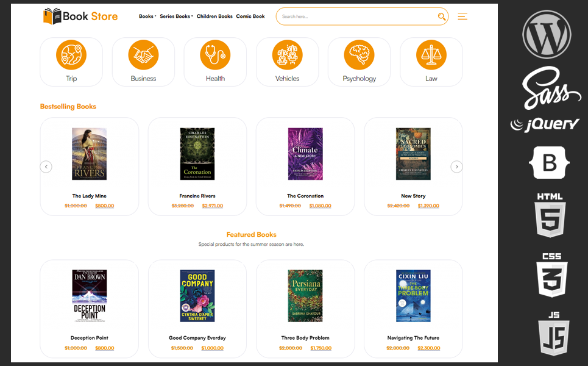Select the Health stethoscope category icon

click(x=215, y=55)
